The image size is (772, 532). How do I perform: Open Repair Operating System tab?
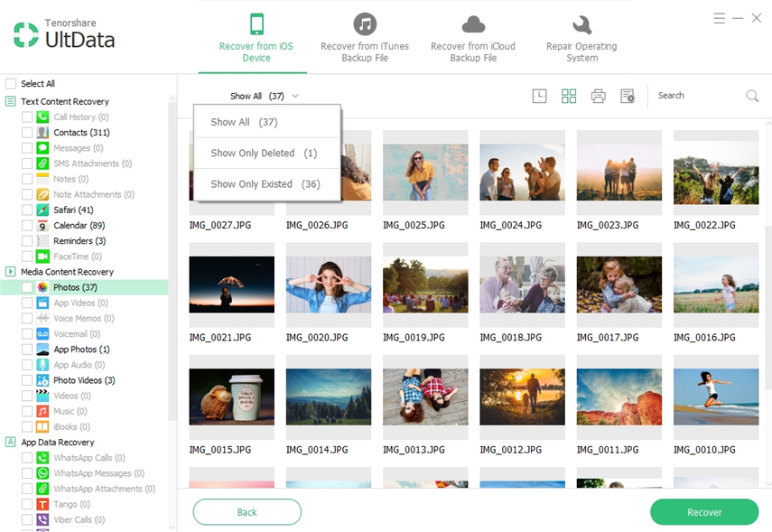pyautogui.click(x=581, y=39)
